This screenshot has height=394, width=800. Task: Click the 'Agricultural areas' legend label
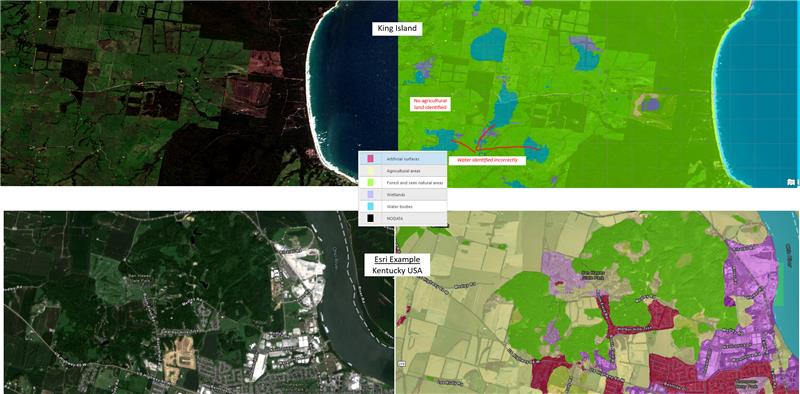click(404, 171)
